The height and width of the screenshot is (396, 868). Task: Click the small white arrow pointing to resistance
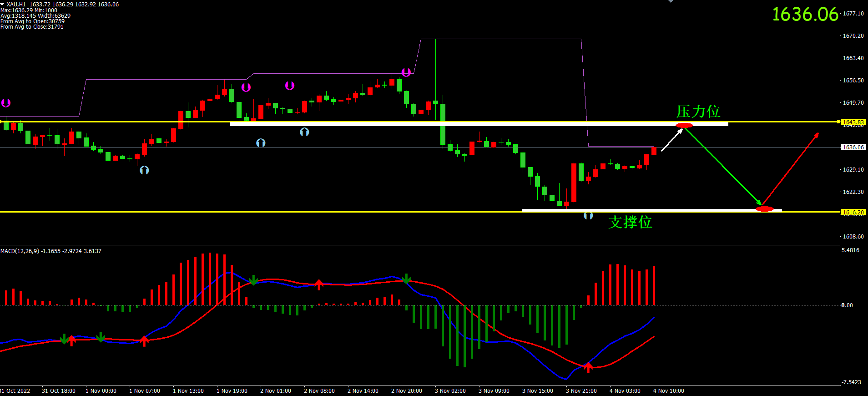coord(672,140)
